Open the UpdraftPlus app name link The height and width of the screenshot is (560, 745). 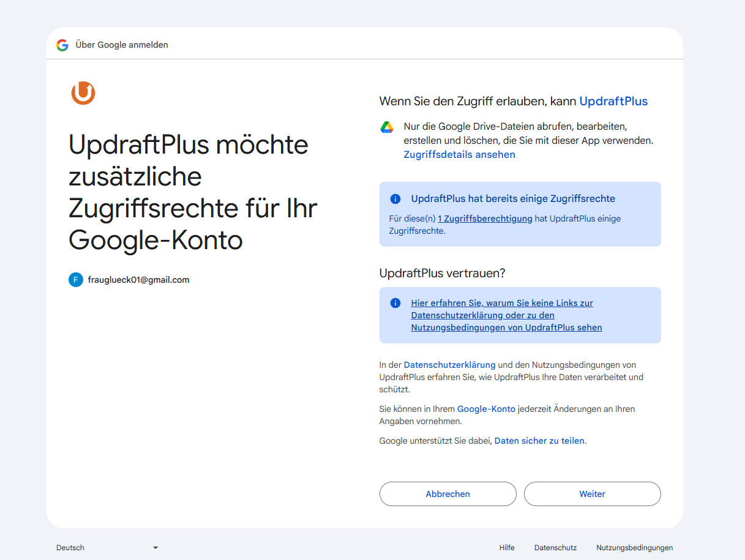[613, 101]
